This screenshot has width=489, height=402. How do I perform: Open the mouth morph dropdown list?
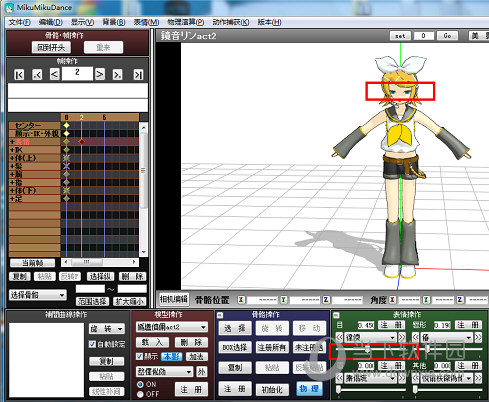click(447, 337)
